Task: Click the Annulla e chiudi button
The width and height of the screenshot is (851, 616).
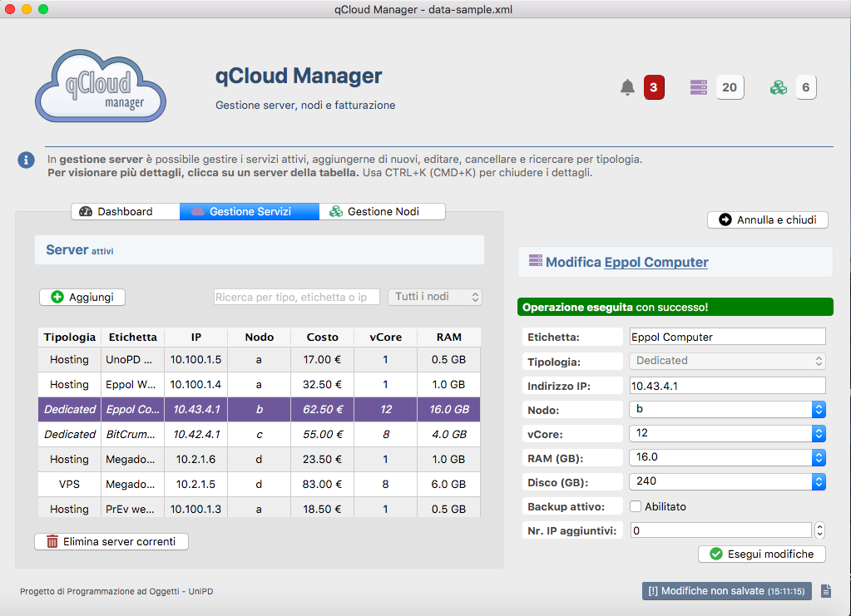Action: click(767, 220)
